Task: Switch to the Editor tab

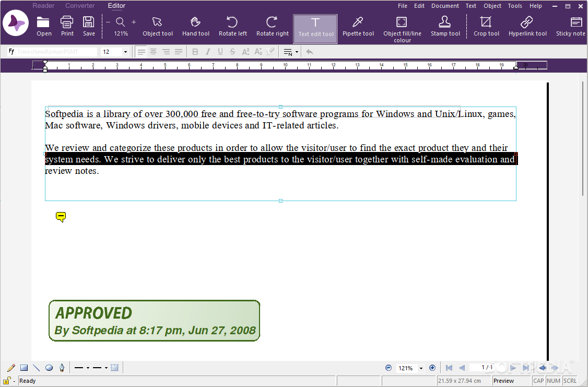Action: pos(116,6)
